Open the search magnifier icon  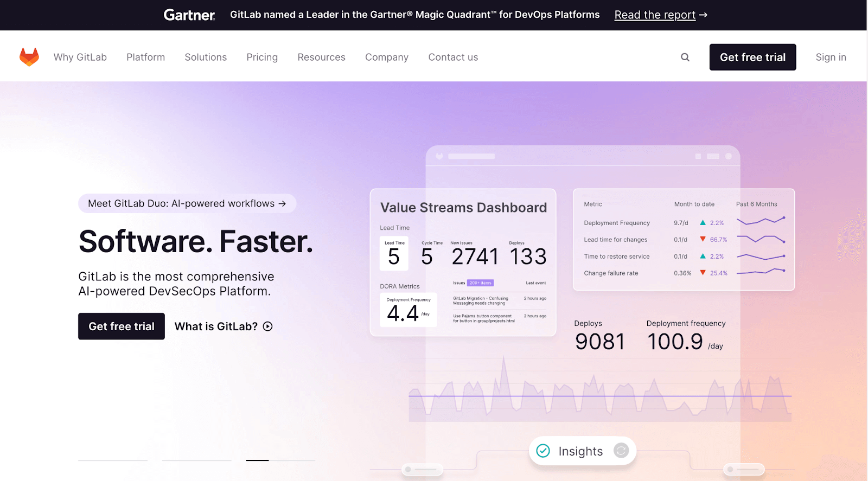pyautogui.click(x=685, y=57)
